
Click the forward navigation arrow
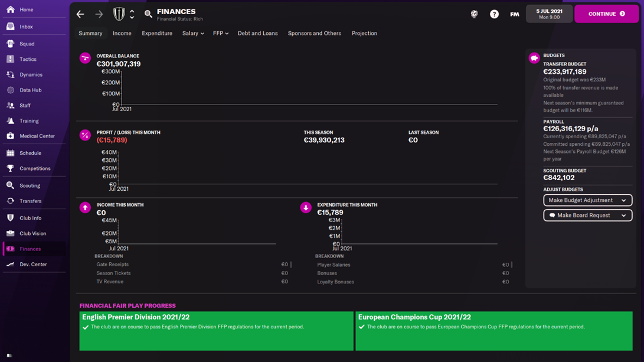click(99, 14)
